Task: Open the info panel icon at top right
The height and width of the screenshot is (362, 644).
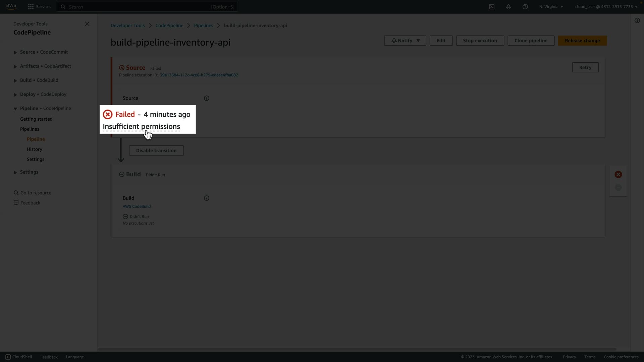Action: [x=637, y=20]
